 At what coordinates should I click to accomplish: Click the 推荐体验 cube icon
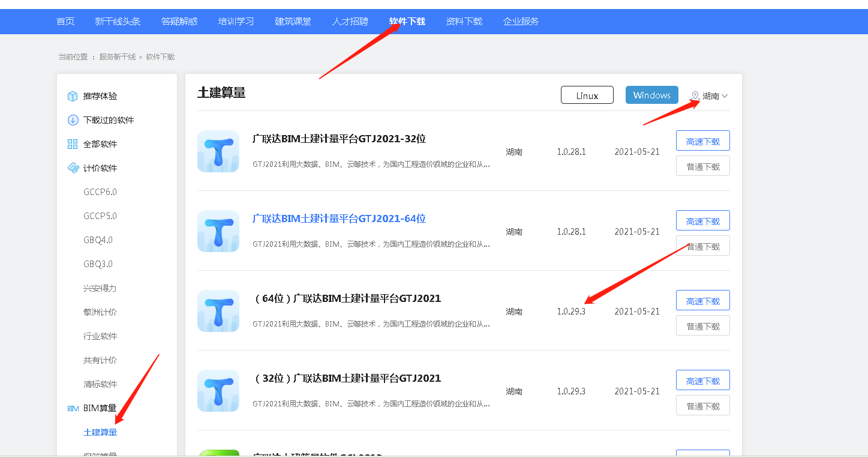[73, 96]
